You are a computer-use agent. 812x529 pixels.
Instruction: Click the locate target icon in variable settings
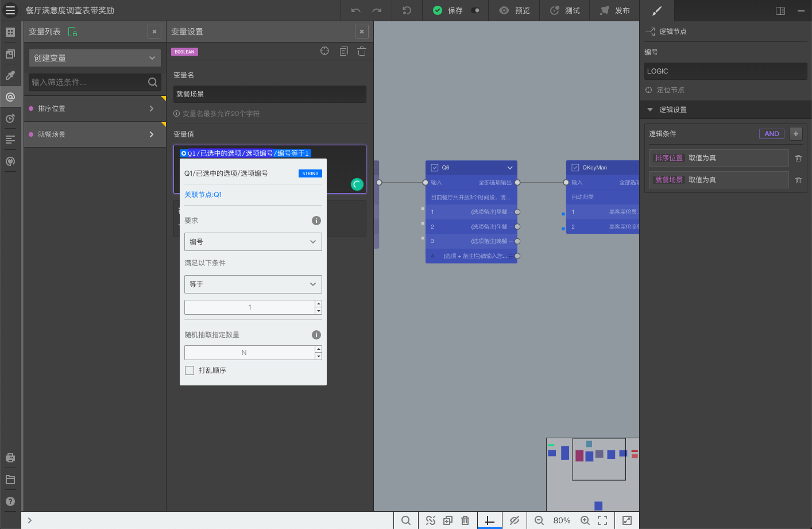(x=325, y=51)
